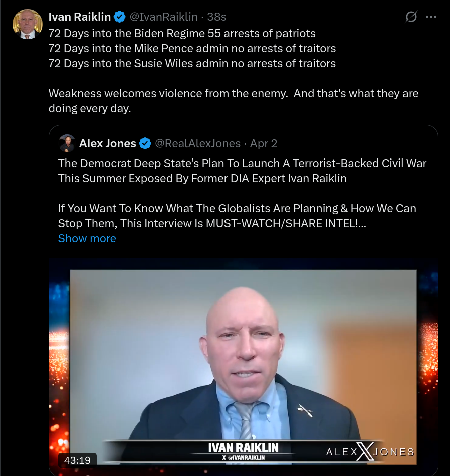Open quoted post text about Deep State
The height and width of the screenshot is (476, 450).
pos(242,171)
